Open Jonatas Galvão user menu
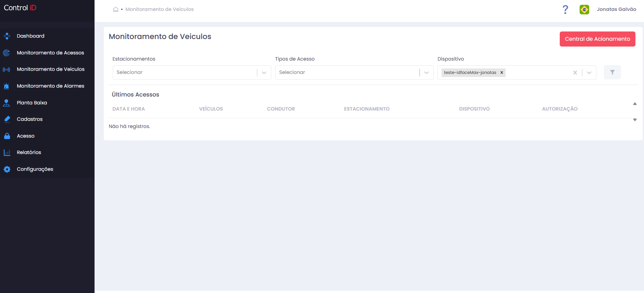 617,9
